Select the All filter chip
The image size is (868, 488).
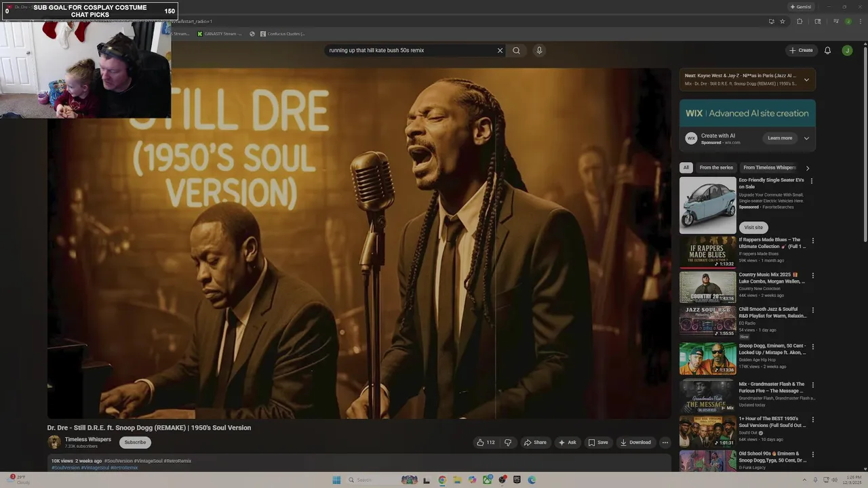point(686,167)
